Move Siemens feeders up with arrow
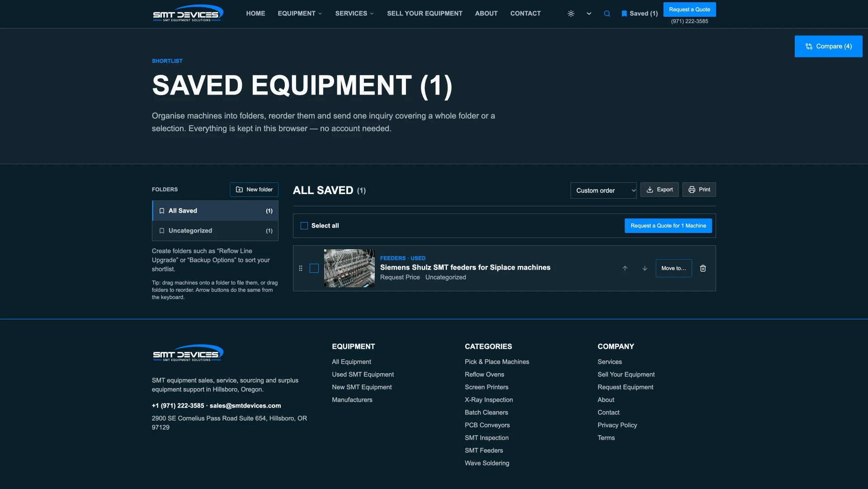The width and height of the screenshot is (868, 489). coord(625,268)
